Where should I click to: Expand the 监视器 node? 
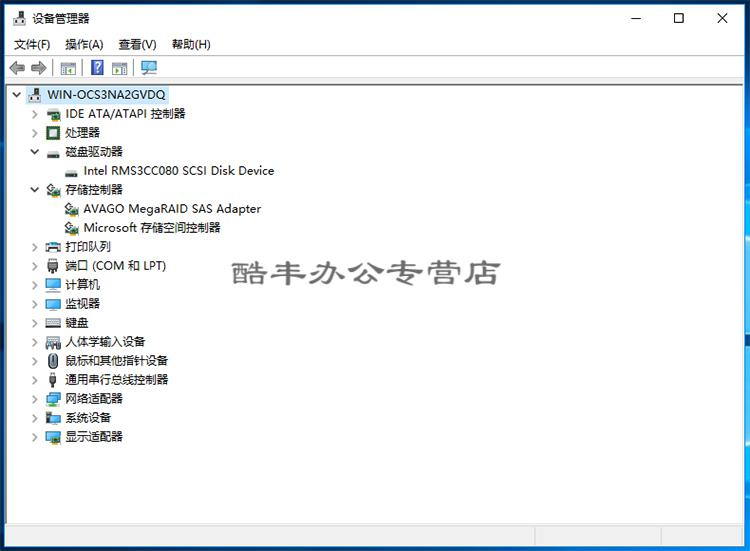[x=34, y=304]
